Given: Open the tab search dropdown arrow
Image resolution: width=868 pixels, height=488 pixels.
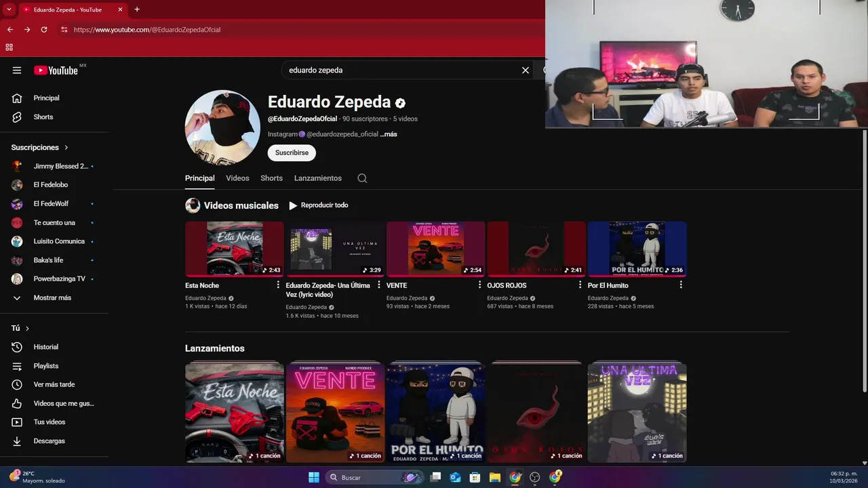Looking at the screenshot, I should [9, 9].
